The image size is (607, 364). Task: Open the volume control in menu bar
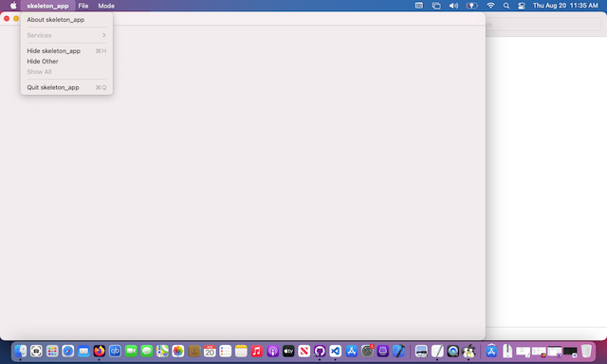pos(453,6)
